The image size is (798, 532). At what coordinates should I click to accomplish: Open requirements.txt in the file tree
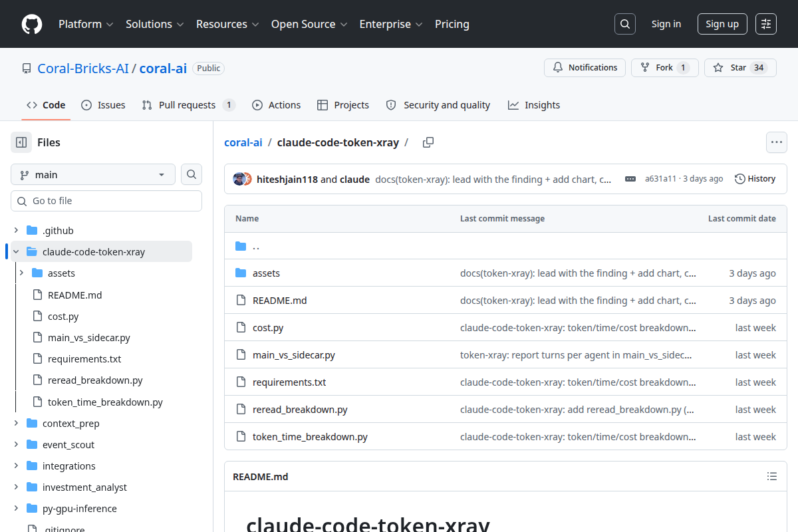click(84, 359)
